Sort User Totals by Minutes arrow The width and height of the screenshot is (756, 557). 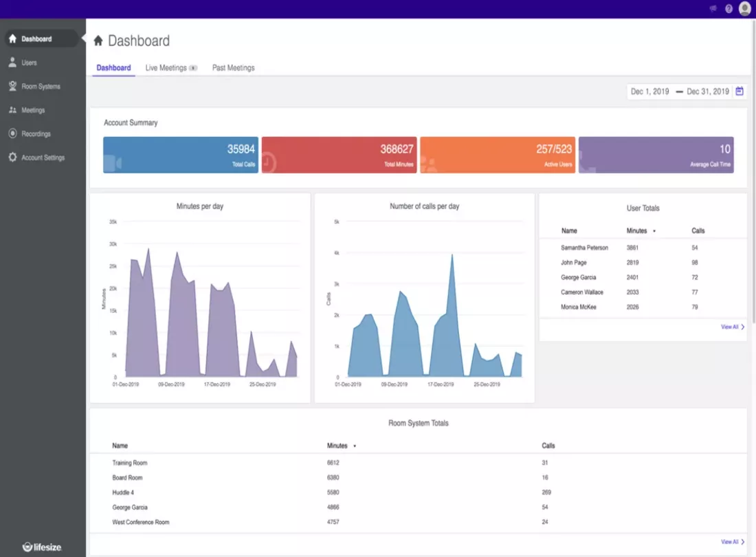(x=654, y=231)
